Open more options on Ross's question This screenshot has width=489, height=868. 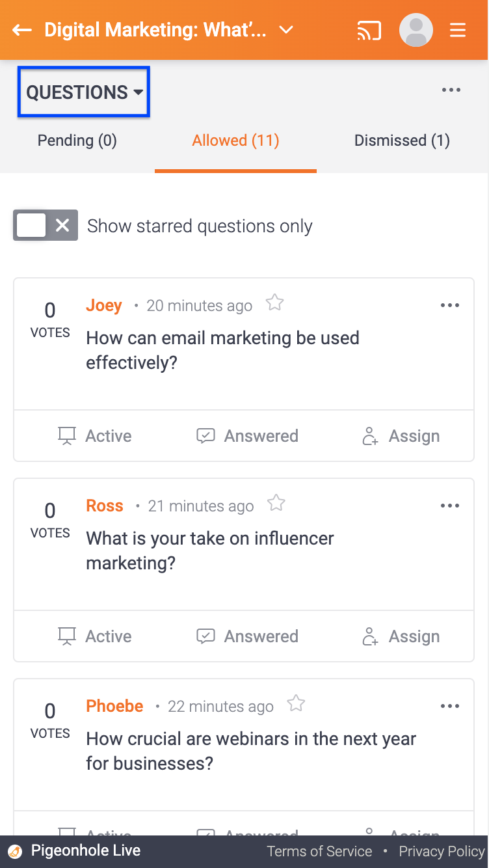click(x=450, y=506)
